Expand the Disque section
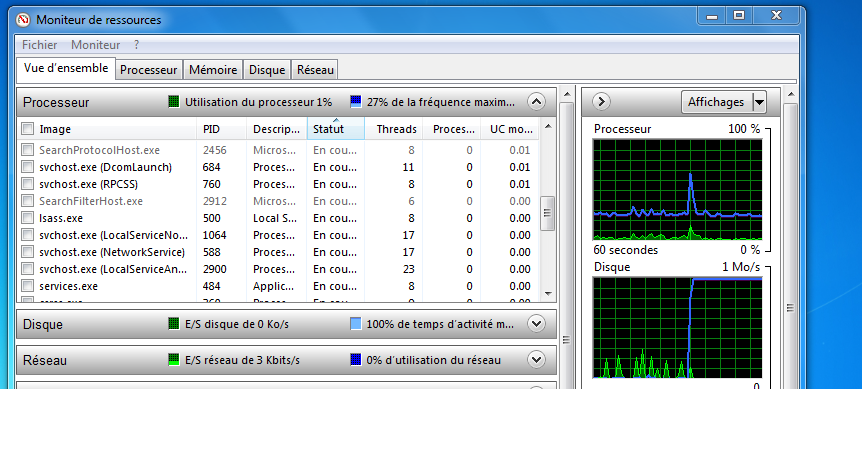 tap(536, 324)
